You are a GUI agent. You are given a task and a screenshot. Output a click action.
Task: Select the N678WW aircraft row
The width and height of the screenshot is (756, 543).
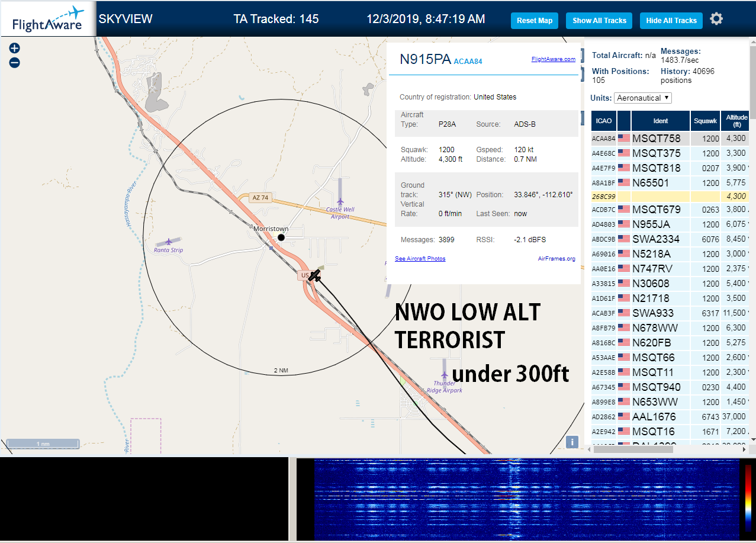[x=670, y=328]
